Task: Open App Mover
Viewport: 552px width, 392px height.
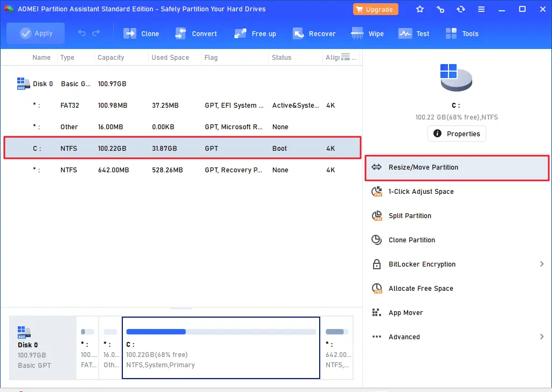Action: tap(457, 312)
